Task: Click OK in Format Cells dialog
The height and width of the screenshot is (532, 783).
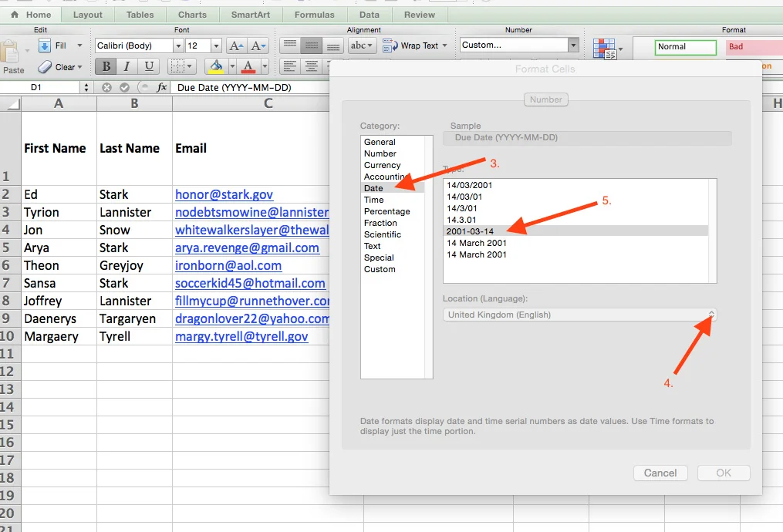Action: 724,473
